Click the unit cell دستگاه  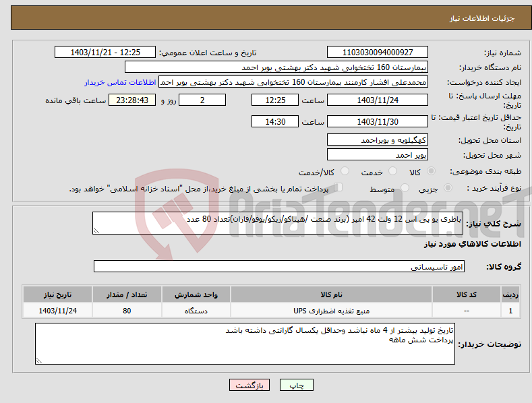[x=196, y=311]
